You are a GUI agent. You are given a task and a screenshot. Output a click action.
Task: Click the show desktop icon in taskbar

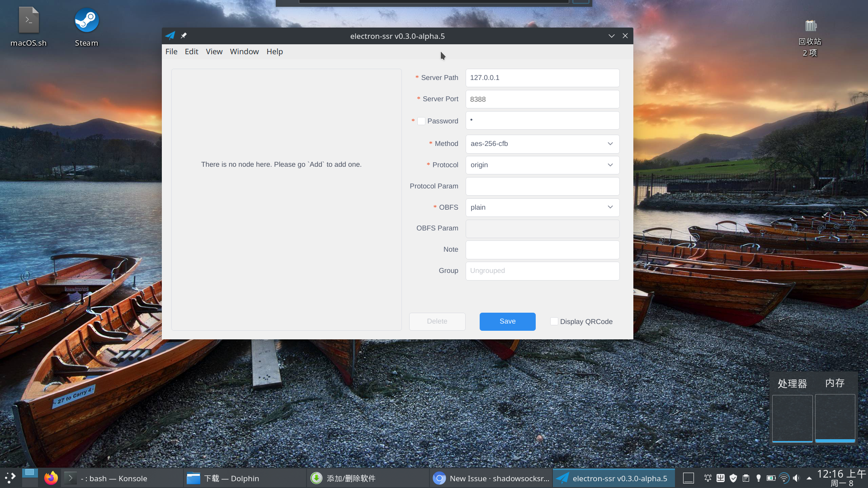click(688, 478)
